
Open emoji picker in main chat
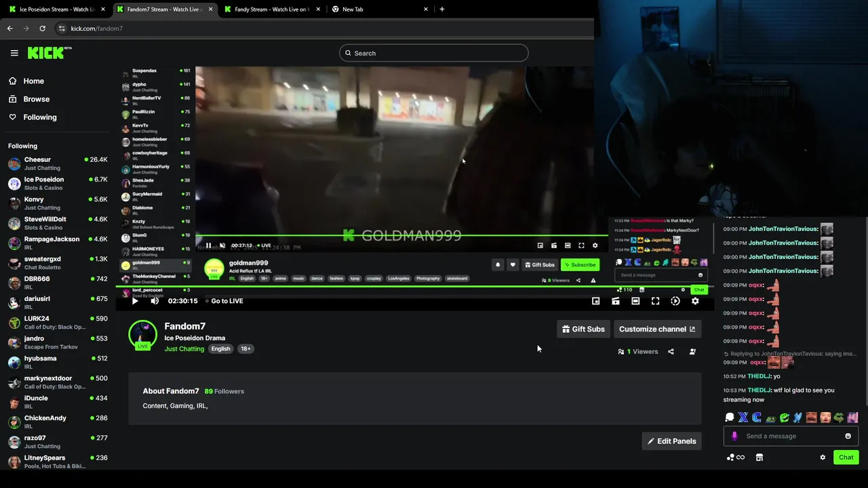(848, 436)
